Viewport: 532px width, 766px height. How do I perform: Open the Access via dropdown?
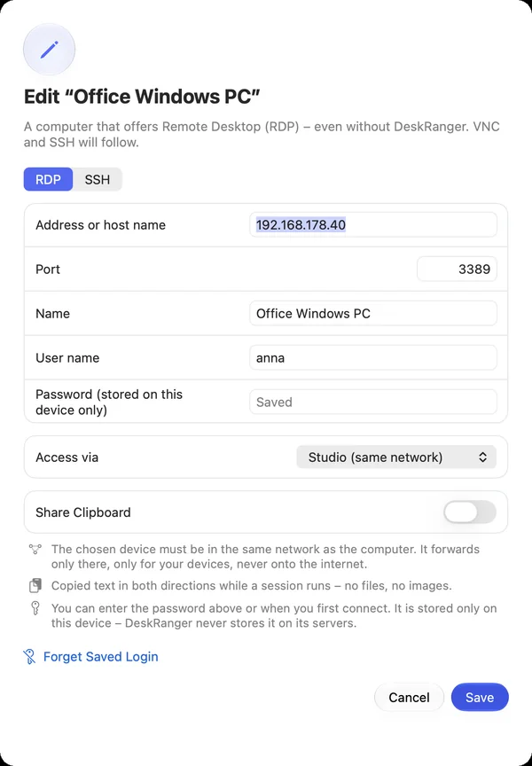pyautogui.click(x=396, y=457)
